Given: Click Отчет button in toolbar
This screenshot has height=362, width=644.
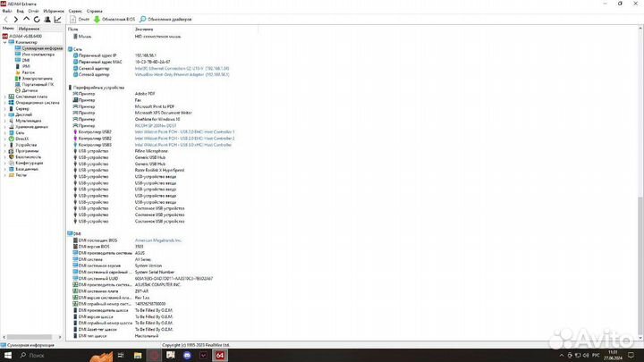Looking at the screenshot, I should click(79, 19).
